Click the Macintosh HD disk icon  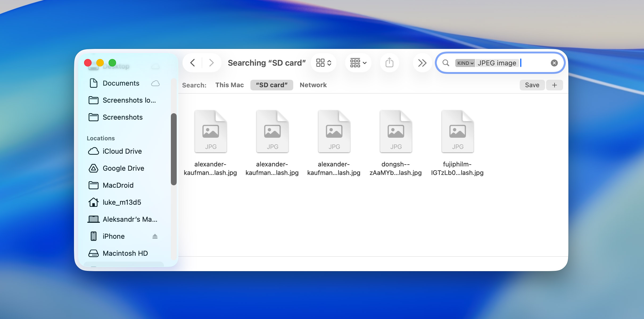[93, 253]
